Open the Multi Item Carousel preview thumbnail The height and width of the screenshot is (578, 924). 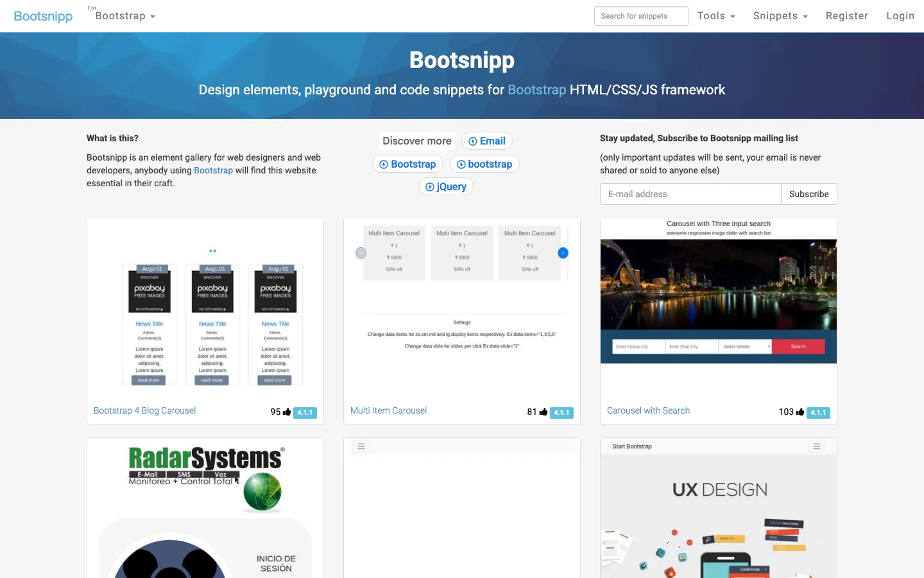tap(462, 308)
